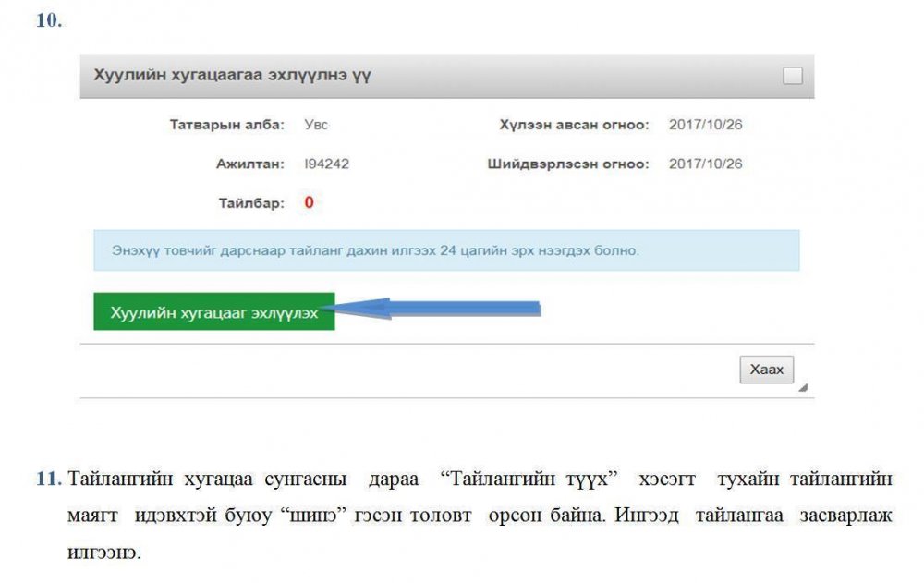Viewport: 924px width, 583px height.
Task: Click the red 0 Тайлбар value
Action: (x=309, y=202)
